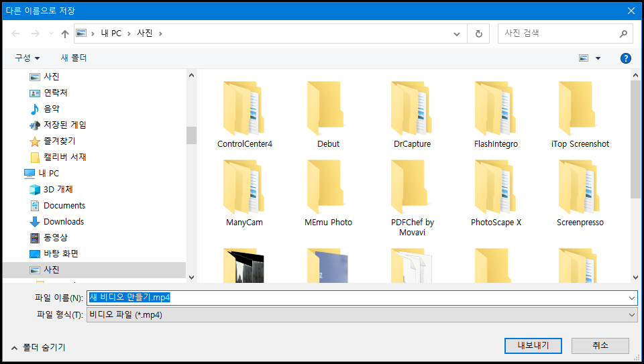Expand the 파일 이름 dropdown arrow
Image resolution: width=644 pixels, height=364 pixels.
(632, 298)
